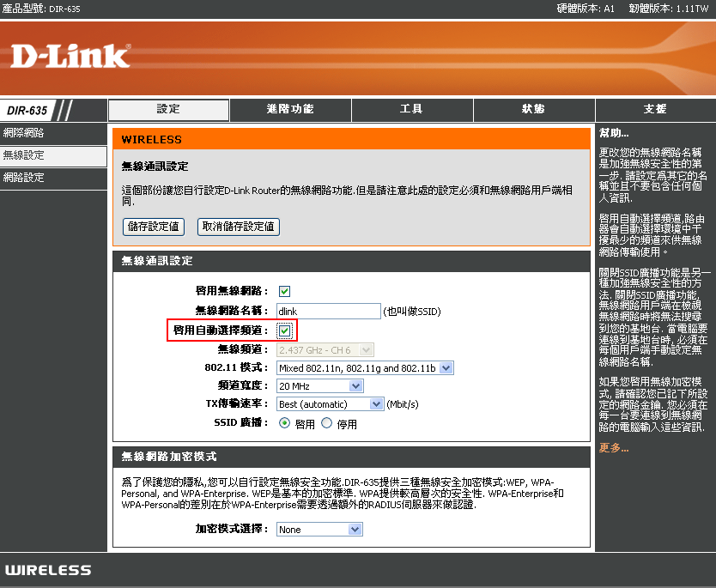Click the 產品型號: DIR-635 text
Image resolution: width=716 pixels, height=588 pixels.
41,9
